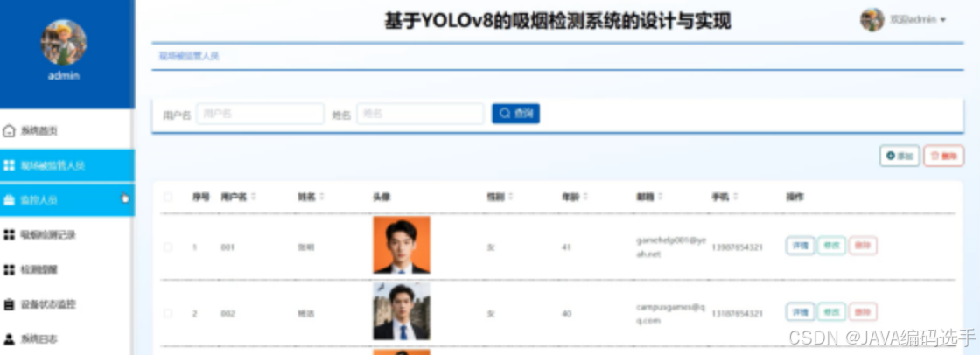This screenshot has height=355, width=980.
Task: Click the briefcase icon for 监控人员
Action: point(9,200)
